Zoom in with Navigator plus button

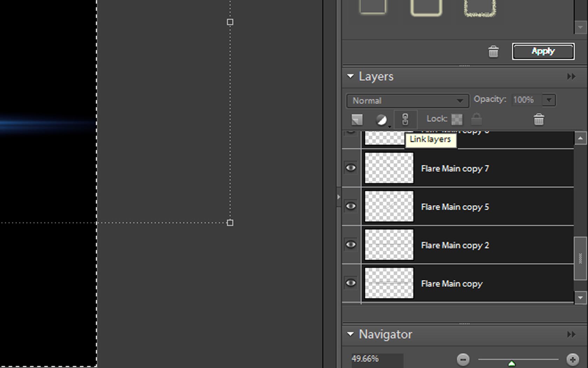(573, 359)
